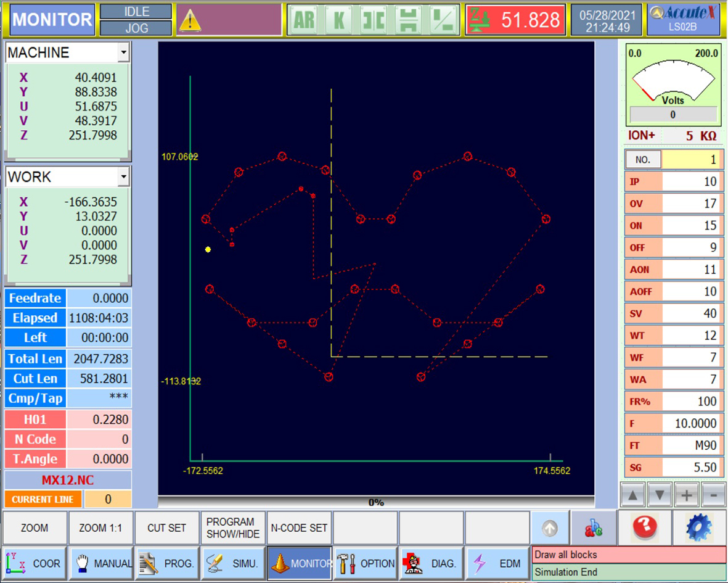
Task: Open the EDM tab
Action: point(497,563)
